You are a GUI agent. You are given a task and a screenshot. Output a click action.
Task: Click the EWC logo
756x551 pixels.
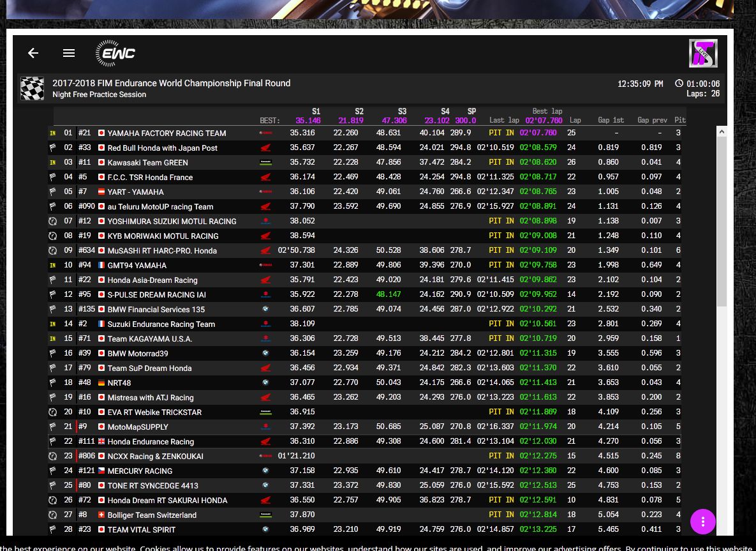115,53
